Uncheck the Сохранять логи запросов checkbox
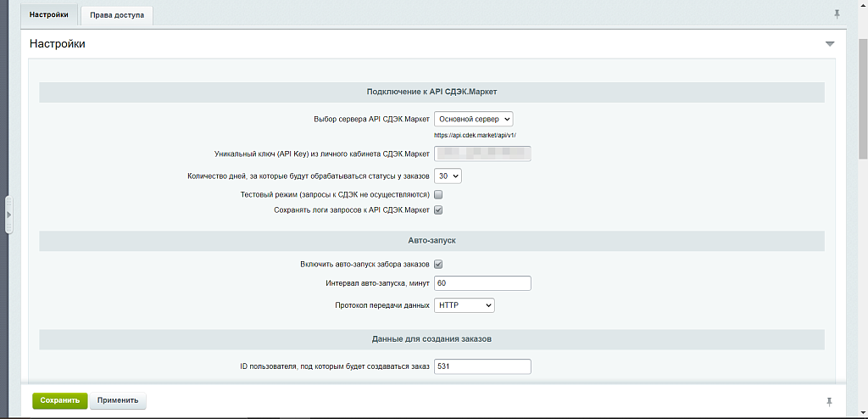Screen dimensions: 868x419 coord(438,209)
